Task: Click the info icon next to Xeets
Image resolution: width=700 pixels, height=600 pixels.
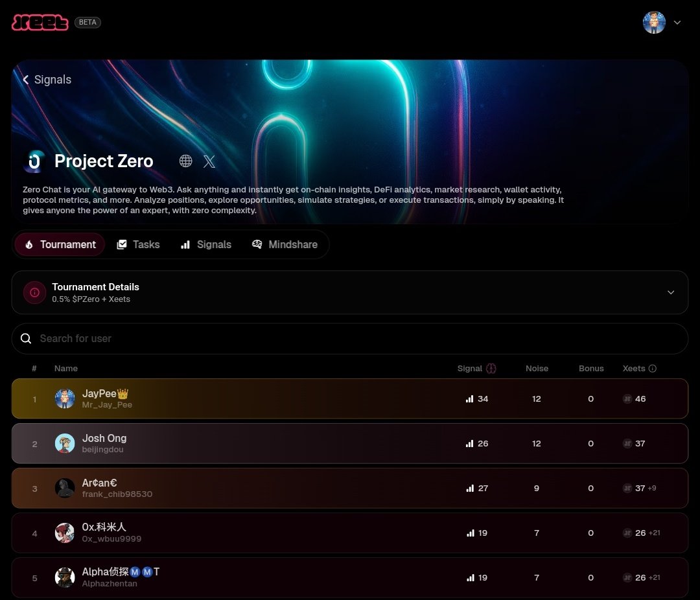Action: (x=652, y=368)
